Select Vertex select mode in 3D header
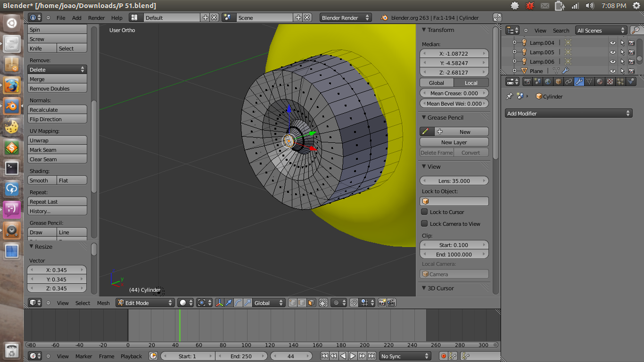644x362 pixels. coord(293,303)
